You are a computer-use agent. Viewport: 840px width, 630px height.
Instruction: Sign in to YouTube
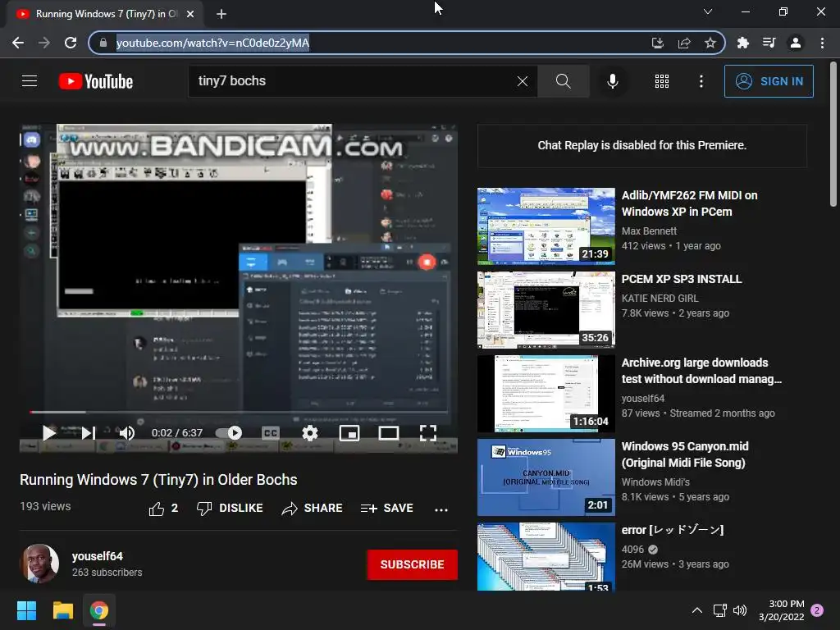click(x=768, y=81)
